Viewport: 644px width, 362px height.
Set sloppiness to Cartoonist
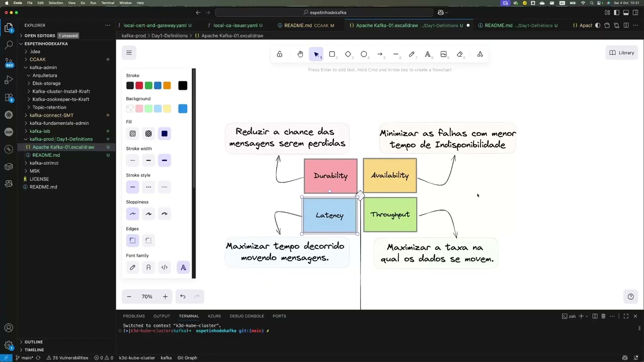point(164,214)
